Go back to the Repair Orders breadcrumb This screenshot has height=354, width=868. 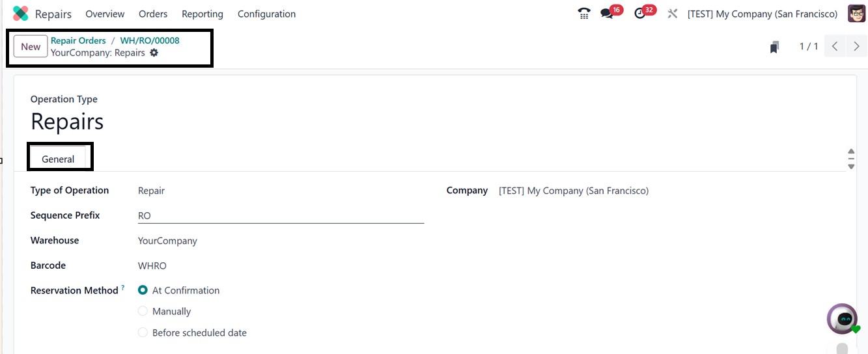tap(78, 40)
